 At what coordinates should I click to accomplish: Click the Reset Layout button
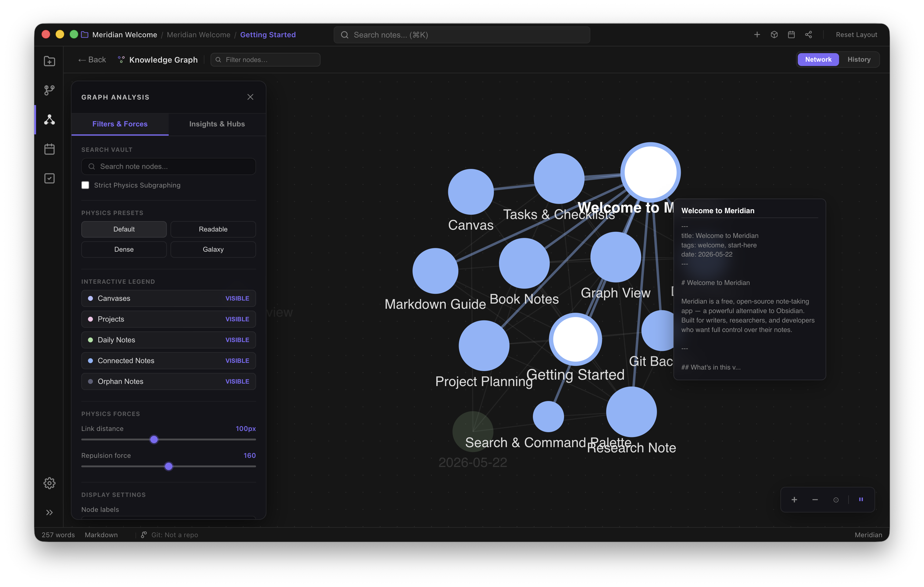click(x=856, y=35)
